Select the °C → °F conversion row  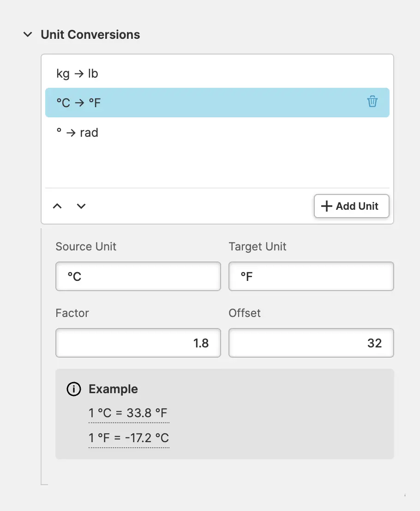[x=185, y=103]
